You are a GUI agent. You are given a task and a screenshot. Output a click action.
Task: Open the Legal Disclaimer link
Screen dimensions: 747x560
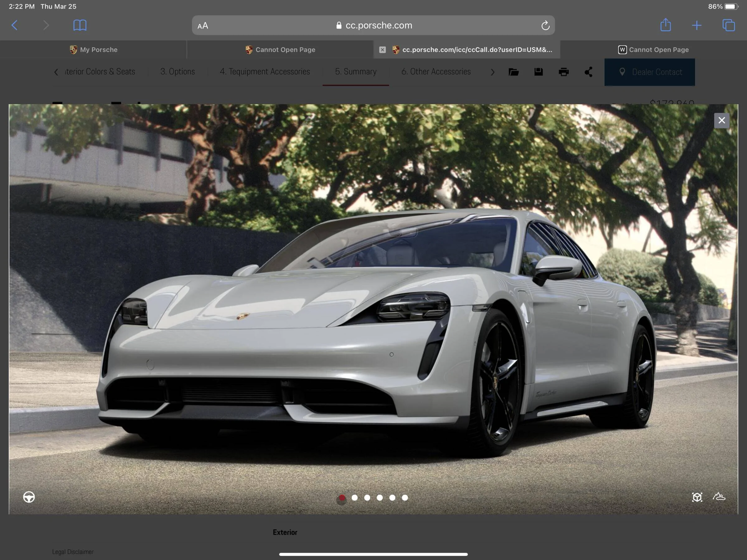(73, 552)
